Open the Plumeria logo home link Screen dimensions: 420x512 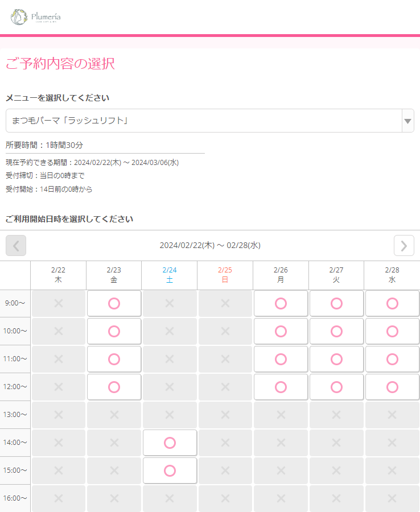pyautogui.click(x=36, y=17)
